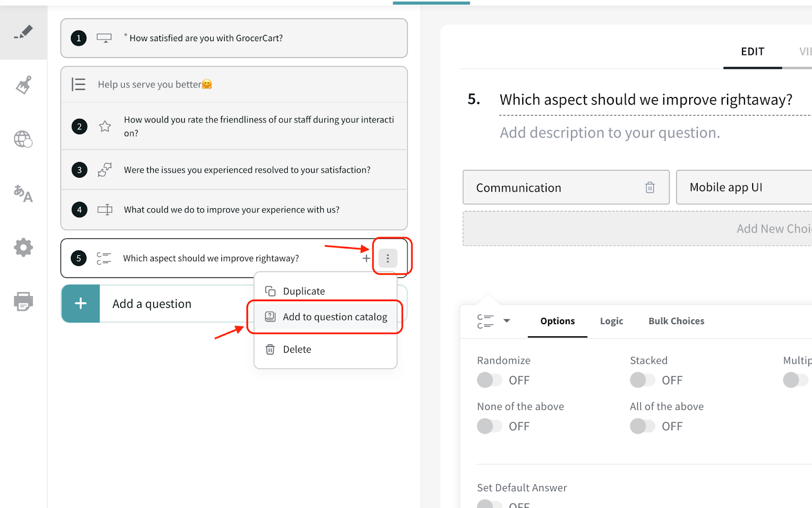The width and height of the screenshot is (812, 508).
Task: Click the Add a question button
Action: pos(152,304)
